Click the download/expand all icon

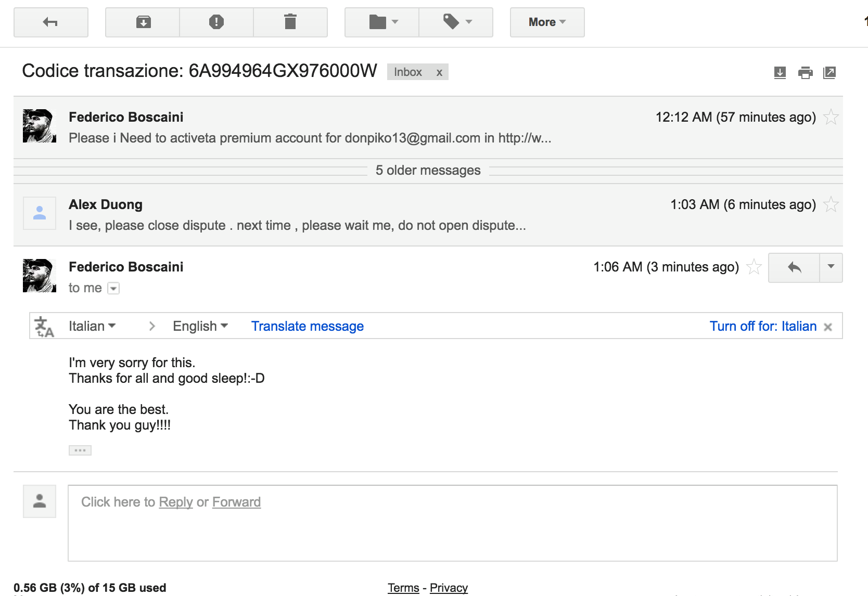point(780,73)
